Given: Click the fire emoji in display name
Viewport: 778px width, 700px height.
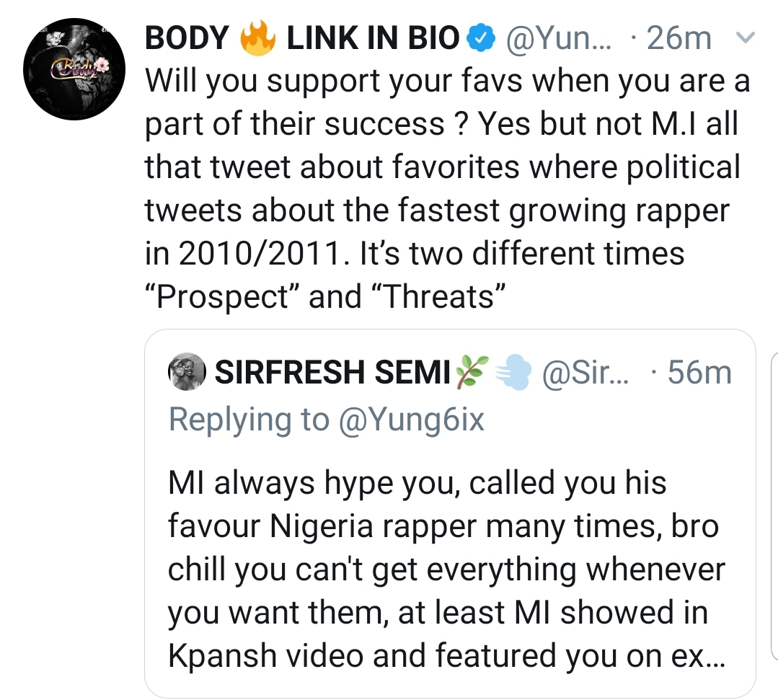Looking at the screenshot, I should pyautogui.click(x=258, y=37).
